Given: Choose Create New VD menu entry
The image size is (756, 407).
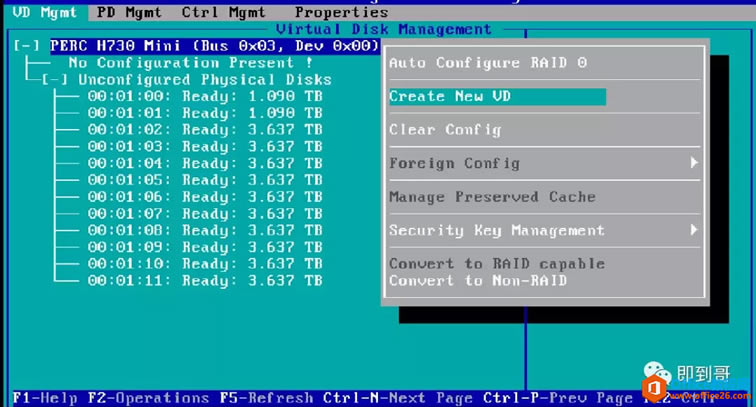Looking at the screenshot, I should click(x=497, y=96).
